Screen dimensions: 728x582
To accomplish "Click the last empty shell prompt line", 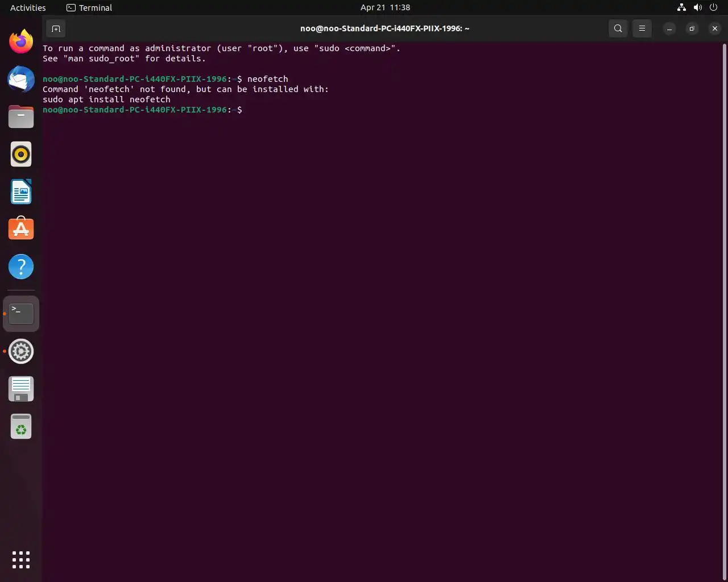I will (x=142, y=110).
